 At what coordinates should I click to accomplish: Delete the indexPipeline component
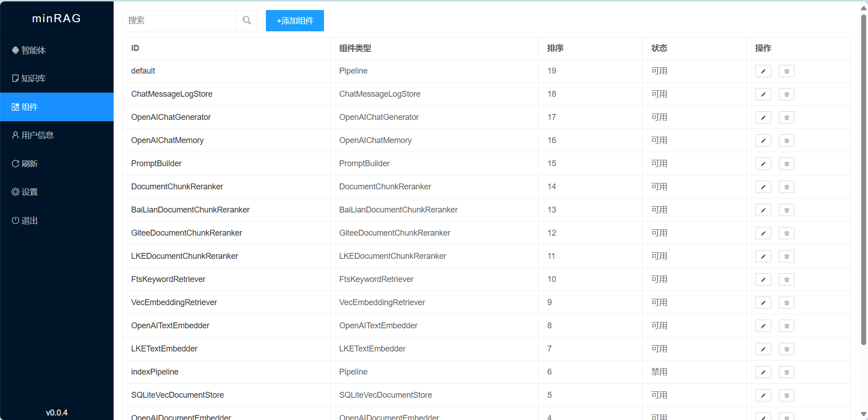[787, 372]
